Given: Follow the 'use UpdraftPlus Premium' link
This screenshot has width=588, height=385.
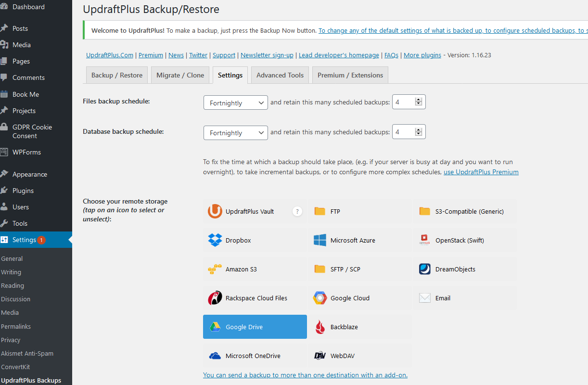Looking at the screenshot, I should coord(481,172).
